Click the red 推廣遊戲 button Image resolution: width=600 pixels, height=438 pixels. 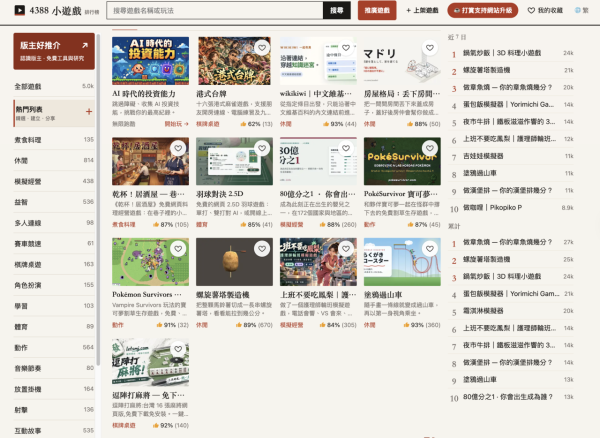pyautogui.click(x=377, y=10)
